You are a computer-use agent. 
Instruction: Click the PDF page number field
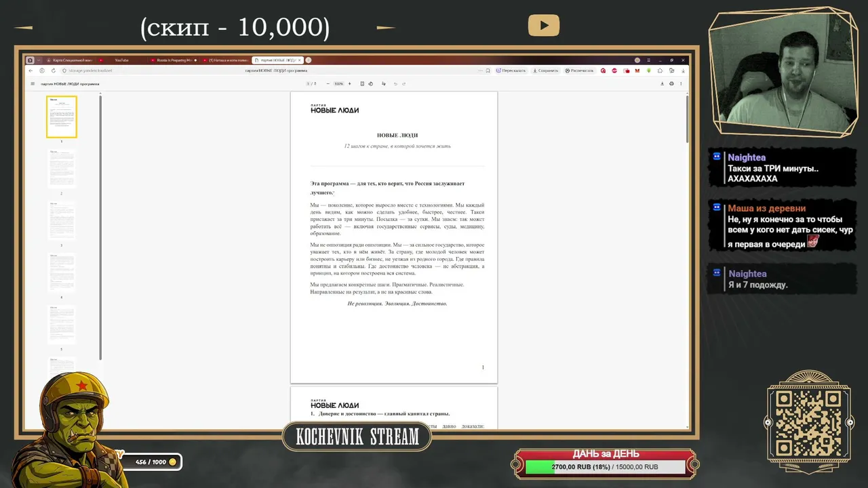point(309,84)
